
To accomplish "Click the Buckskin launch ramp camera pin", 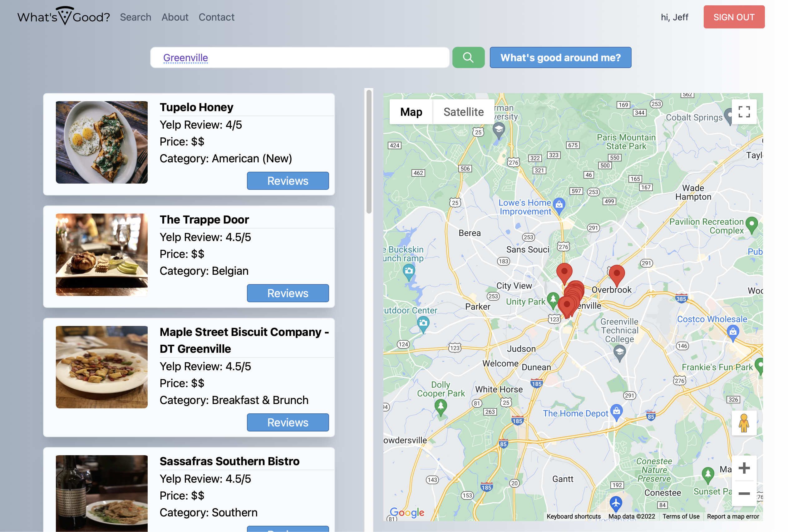I will pos(409,273).
